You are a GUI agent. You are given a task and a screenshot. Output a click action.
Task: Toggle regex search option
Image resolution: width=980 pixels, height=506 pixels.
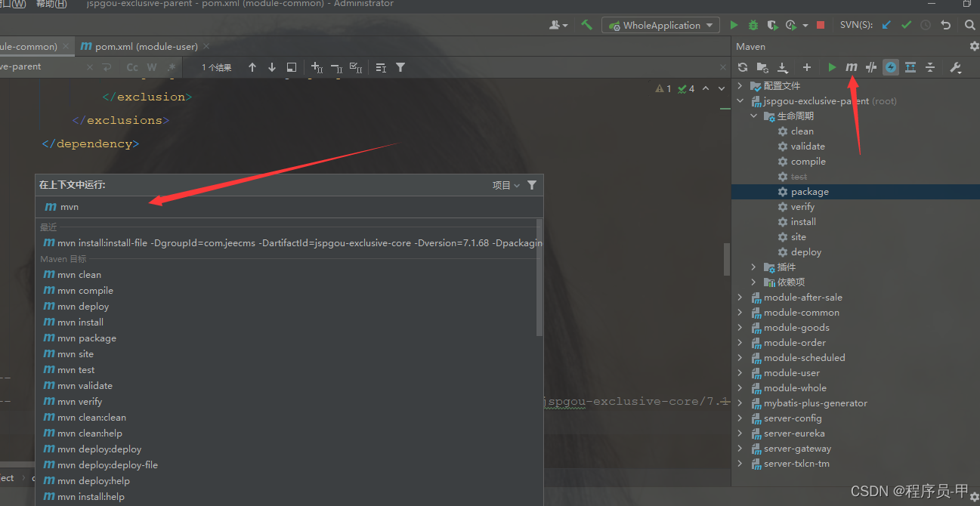(x=172, y=67)
